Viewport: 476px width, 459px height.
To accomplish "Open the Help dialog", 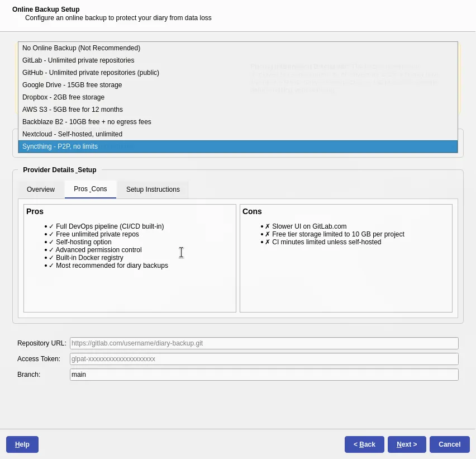I will coord(22,444).
